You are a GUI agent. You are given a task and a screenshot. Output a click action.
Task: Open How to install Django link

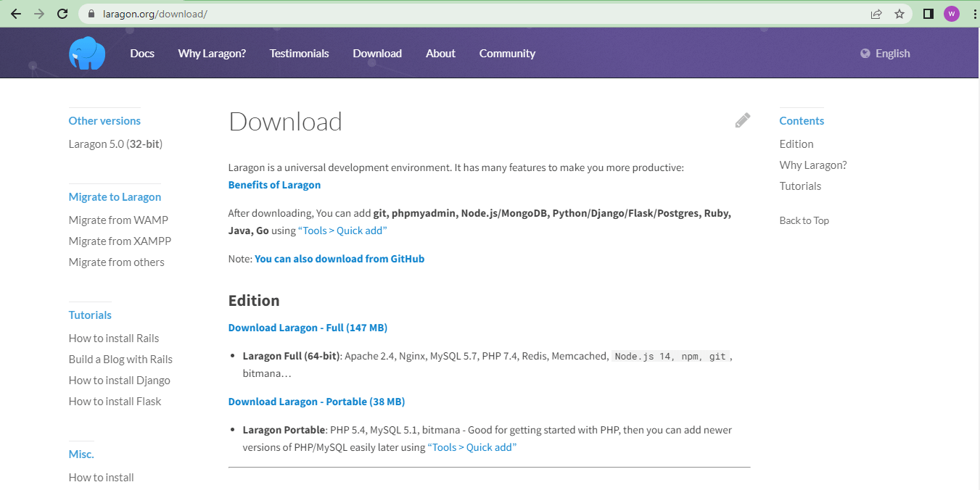(120, 381)
